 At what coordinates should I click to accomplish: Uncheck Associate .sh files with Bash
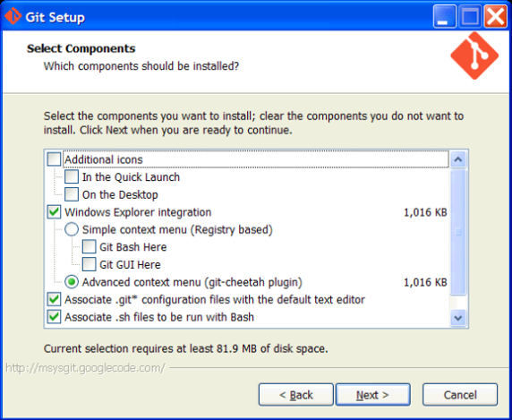pyautogui.click(x=54, y=317)
